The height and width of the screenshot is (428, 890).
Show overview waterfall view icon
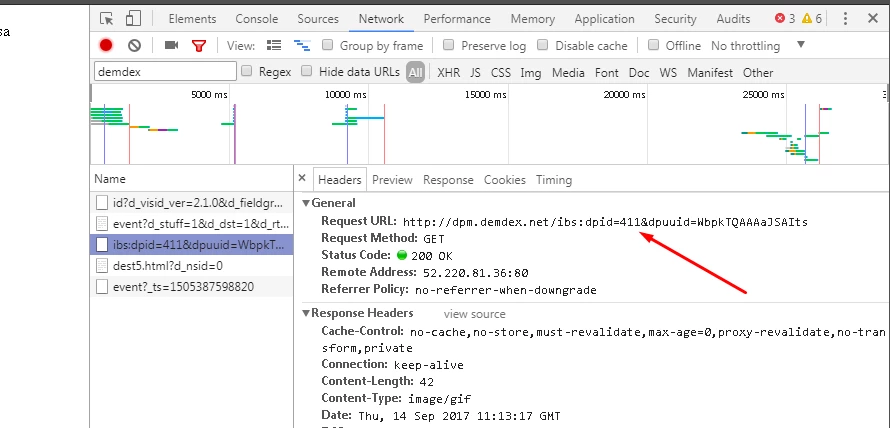[302, 45]
